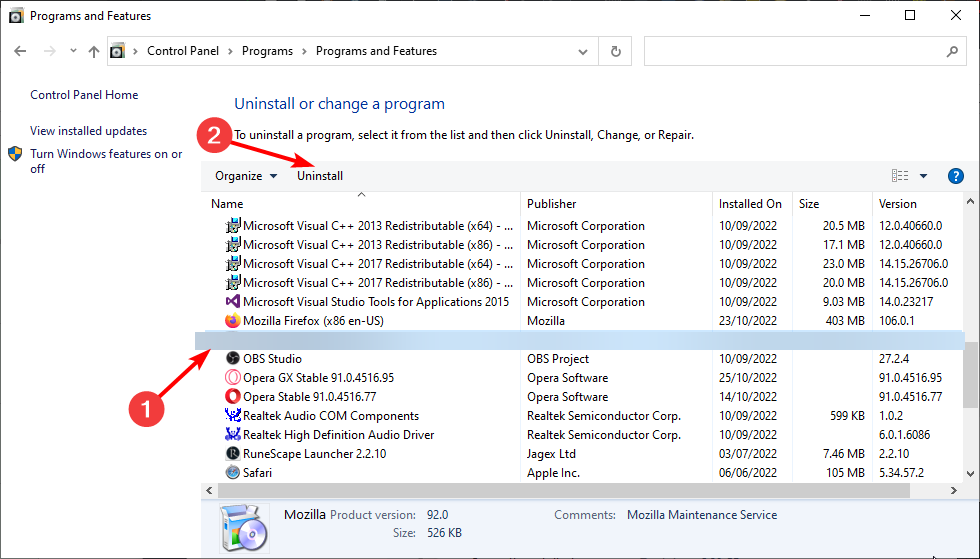This screenshot has width=980, height=559.
Task: Click the 403 MB size value
Action: [x=845, y=321]
